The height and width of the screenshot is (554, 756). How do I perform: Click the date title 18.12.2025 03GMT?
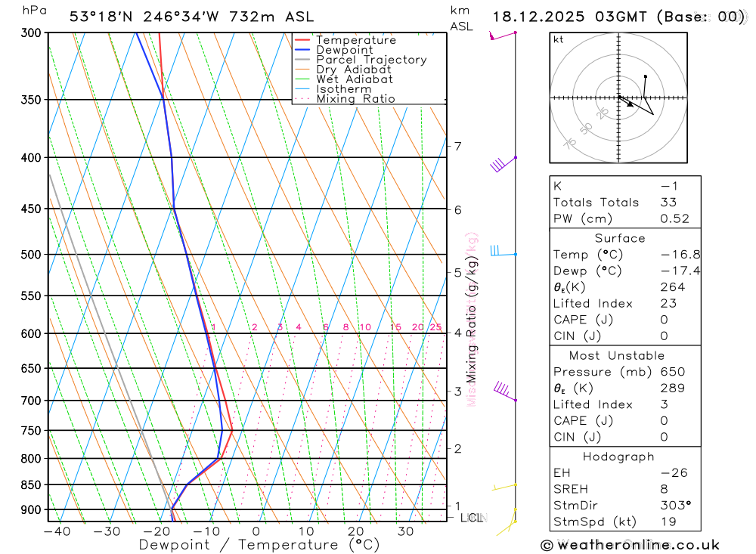569,17
